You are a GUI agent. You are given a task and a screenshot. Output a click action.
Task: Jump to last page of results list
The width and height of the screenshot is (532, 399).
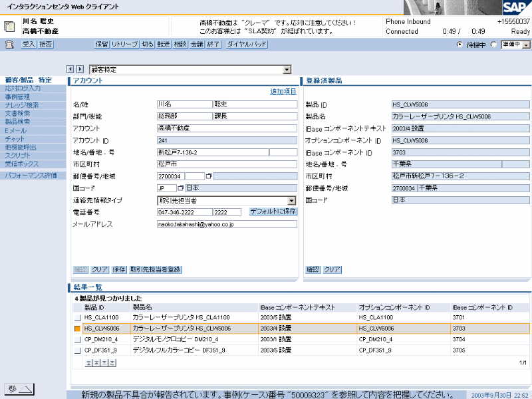click(x=112, y=363)
